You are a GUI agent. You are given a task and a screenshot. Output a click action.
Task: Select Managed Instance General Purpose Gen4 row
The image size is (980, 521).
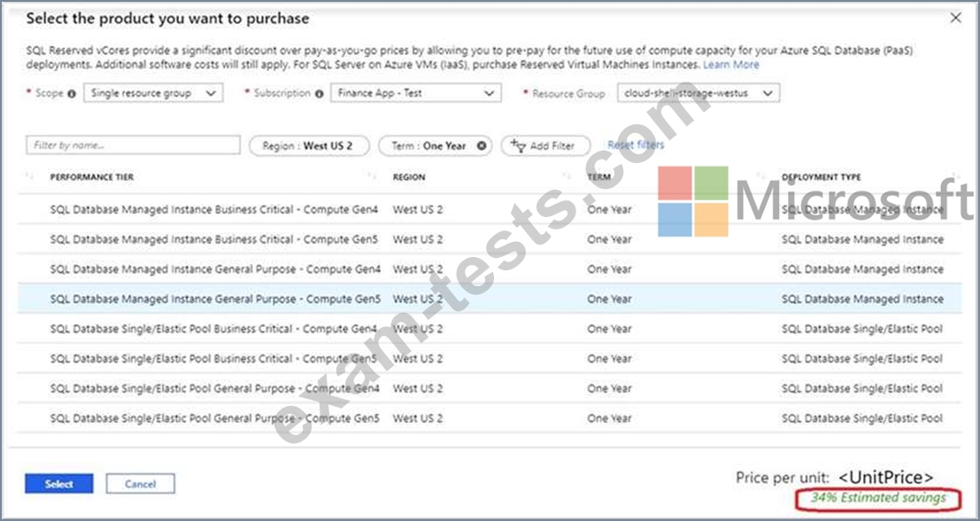(490, 269)
